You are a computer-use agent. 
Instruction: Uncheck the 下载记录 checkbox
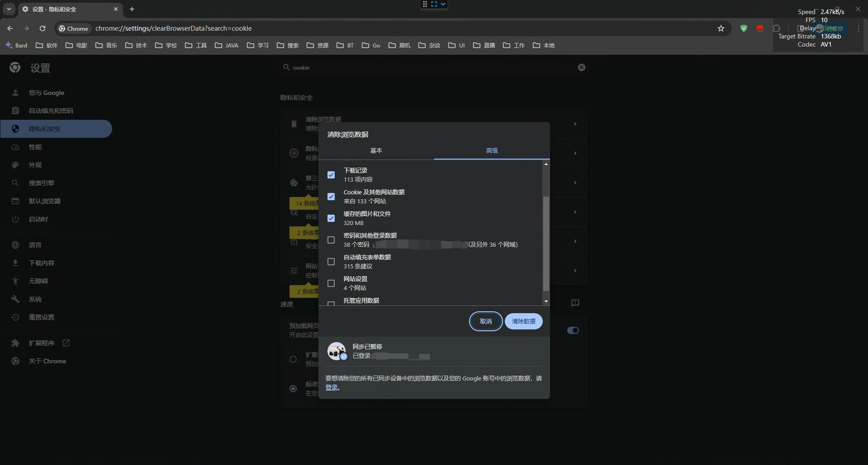331,175
